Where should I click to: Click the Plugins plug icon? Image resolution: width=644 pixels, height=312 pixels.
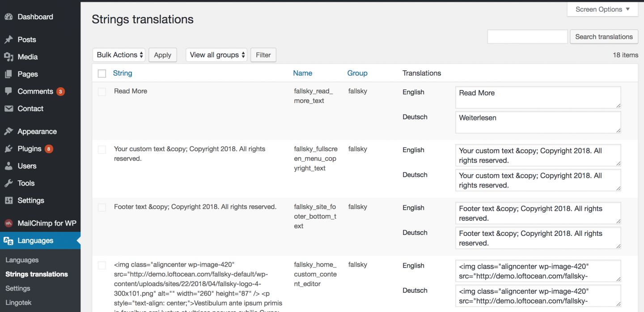[x=8, y=149]
